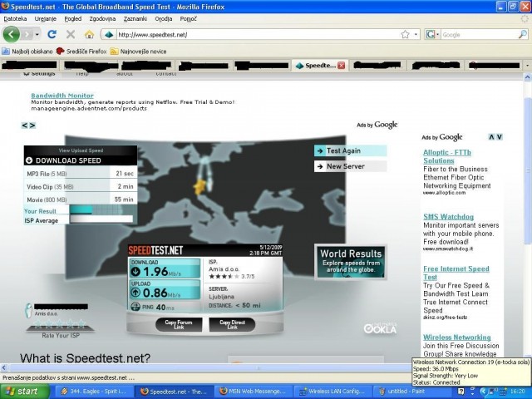
Task: Open the World Results banner
Action: coord(351,262)
